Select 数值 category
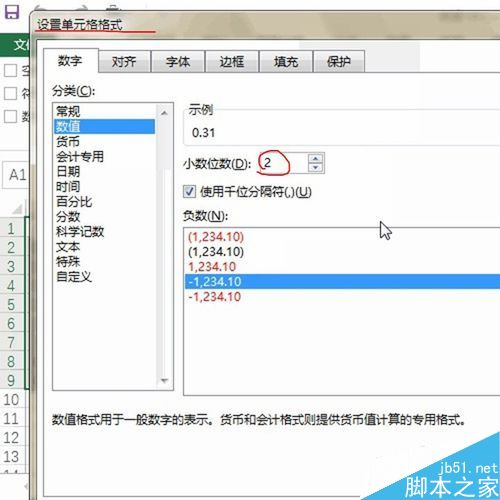The height and width of the screenshot is (500, 500). 104,126
